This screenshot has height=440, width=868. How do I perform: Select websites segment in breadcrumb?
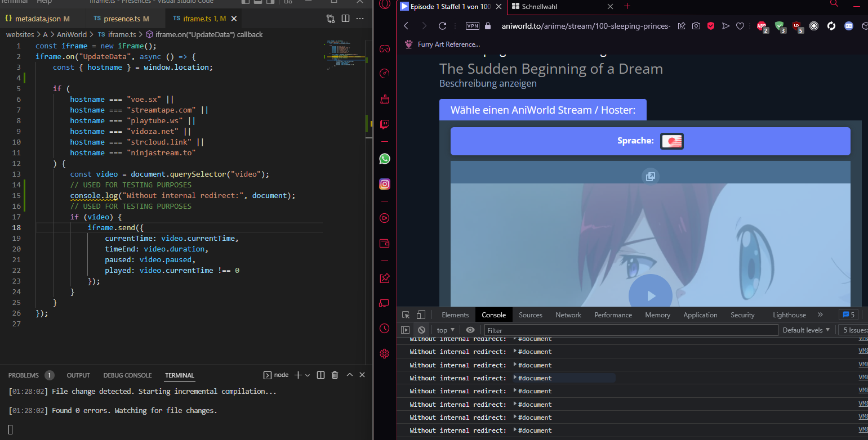[20, 34]
